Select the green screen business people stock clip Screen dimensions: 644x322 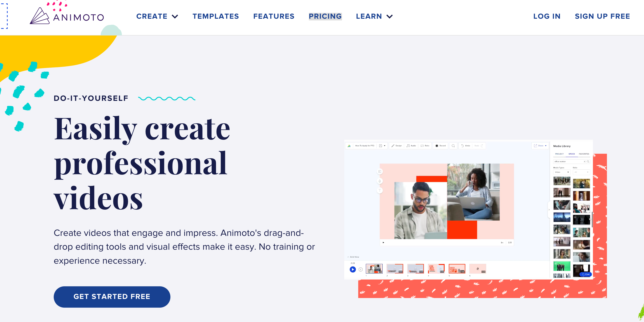point(562,266)
